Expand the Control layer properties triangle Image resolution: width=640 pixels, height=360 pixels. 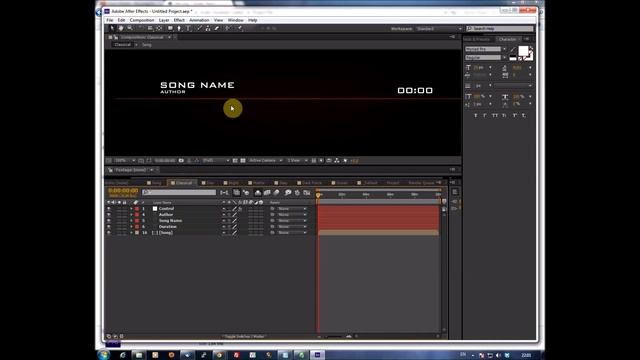click(x=131, y=209)
